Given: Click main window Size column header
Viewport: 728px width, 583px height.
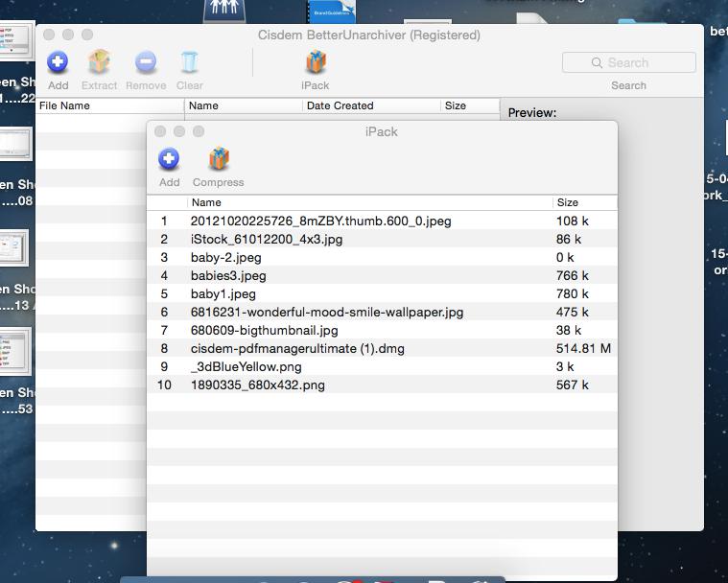Looking at the screenshot, I should pos(470,105).
